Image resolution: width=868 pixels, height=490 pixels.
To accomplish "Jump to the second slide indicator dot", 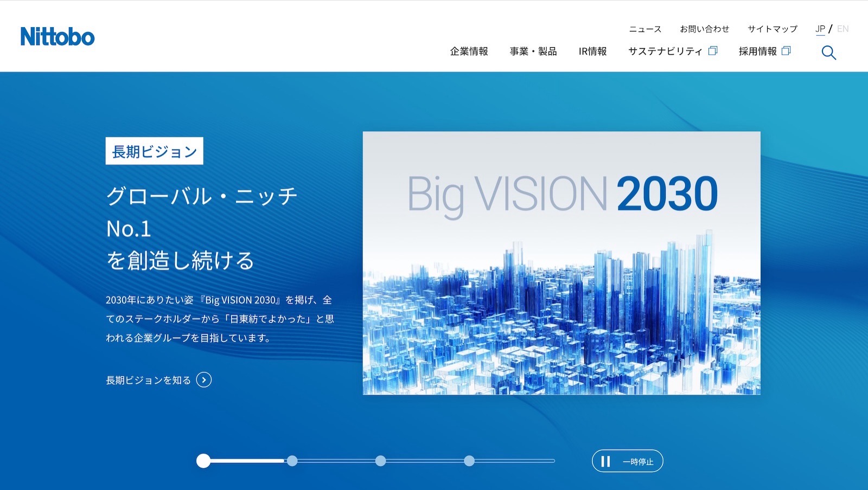I will [292, 461].
